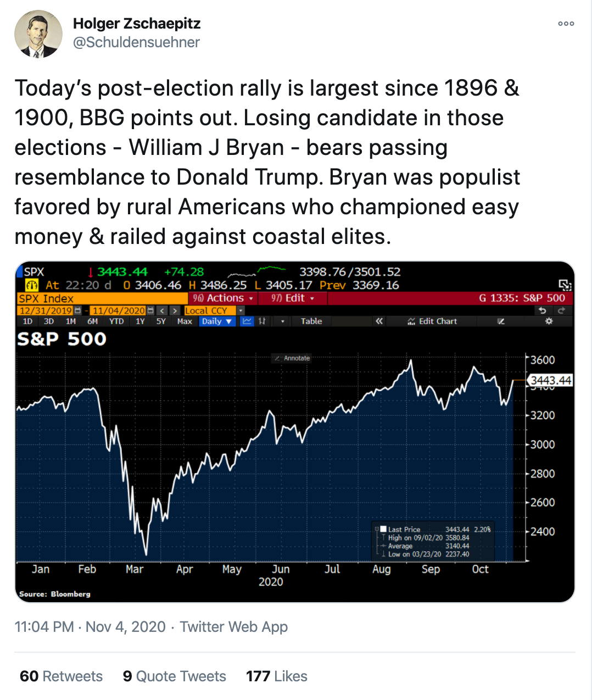Open the start date calendar icon
This screenshot has height=700, width=592.
tap(77, 310)
